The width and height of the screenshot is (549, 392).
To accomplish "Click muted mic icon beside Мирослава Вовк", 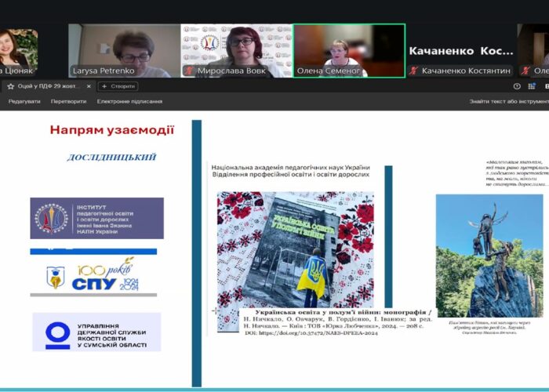I will [x=189, y=71].
